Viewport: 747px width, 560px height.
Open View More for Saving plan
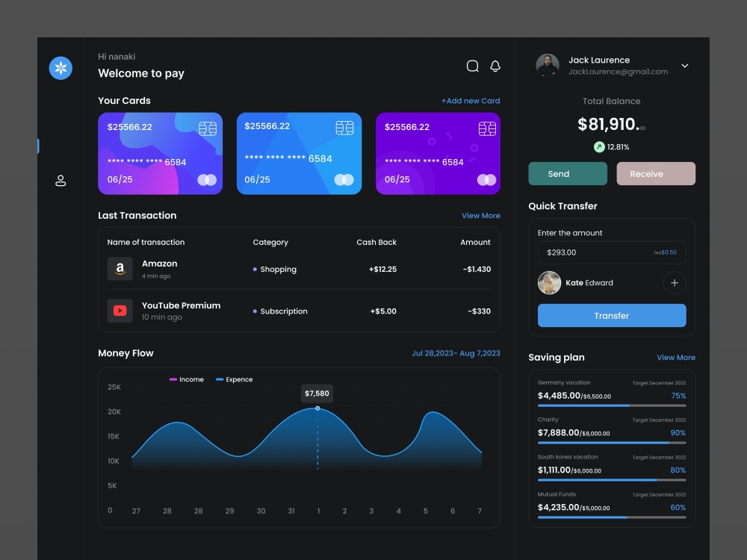[x=676, y=358]
